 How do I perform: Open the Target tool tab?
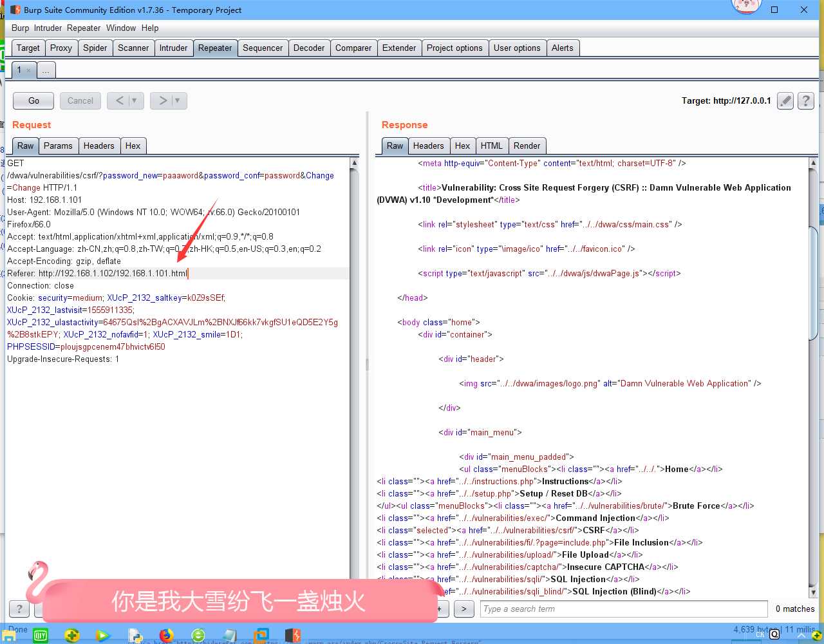tap(28, 48)
